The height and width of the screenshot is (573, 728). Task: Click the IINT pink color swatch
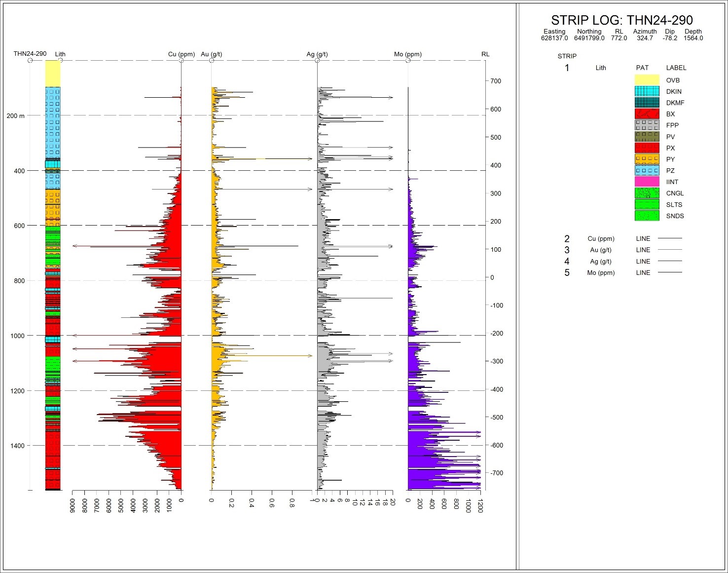pos(646,182)
